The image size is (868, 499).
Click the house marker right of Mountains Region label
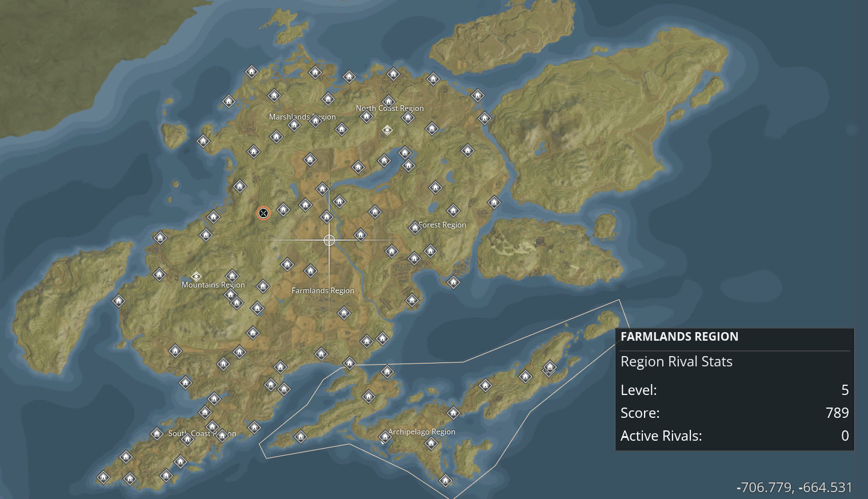point(263,286)
